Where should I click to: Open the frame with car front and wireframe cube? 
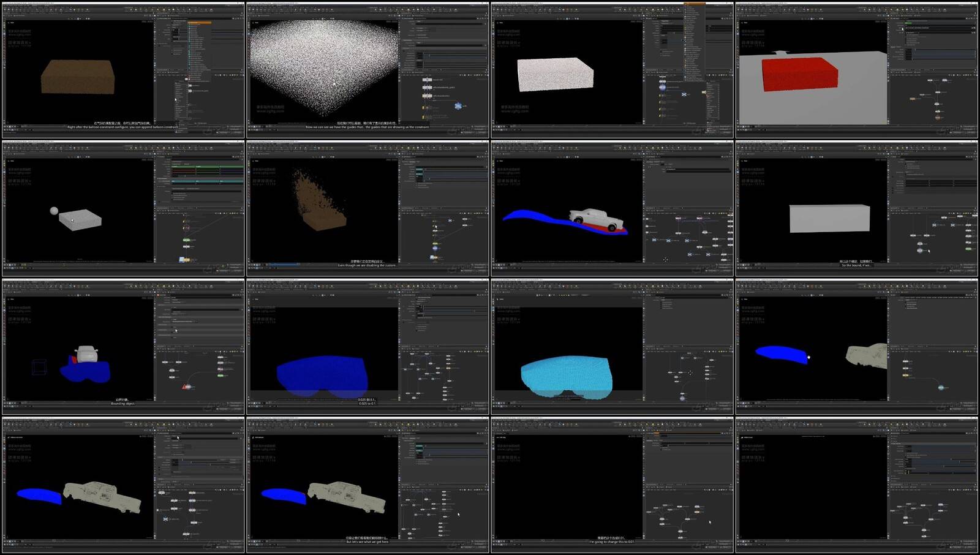coord(123,347)
